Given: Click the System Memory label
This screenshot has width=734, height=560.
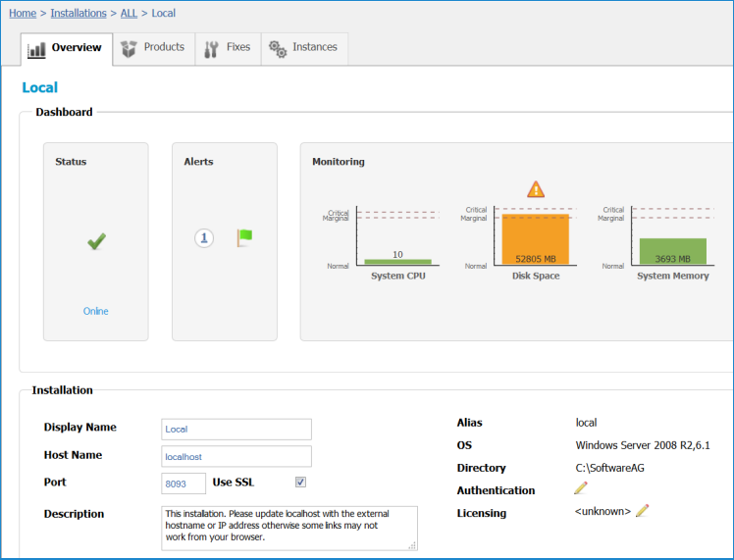Looking at the screenshot, I should pyautogui.click(x=673, y=276).
